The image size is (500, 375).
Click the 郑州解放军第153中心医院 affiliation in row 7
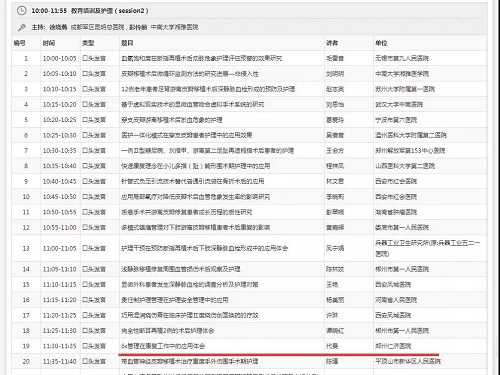[x=410, y=151]
